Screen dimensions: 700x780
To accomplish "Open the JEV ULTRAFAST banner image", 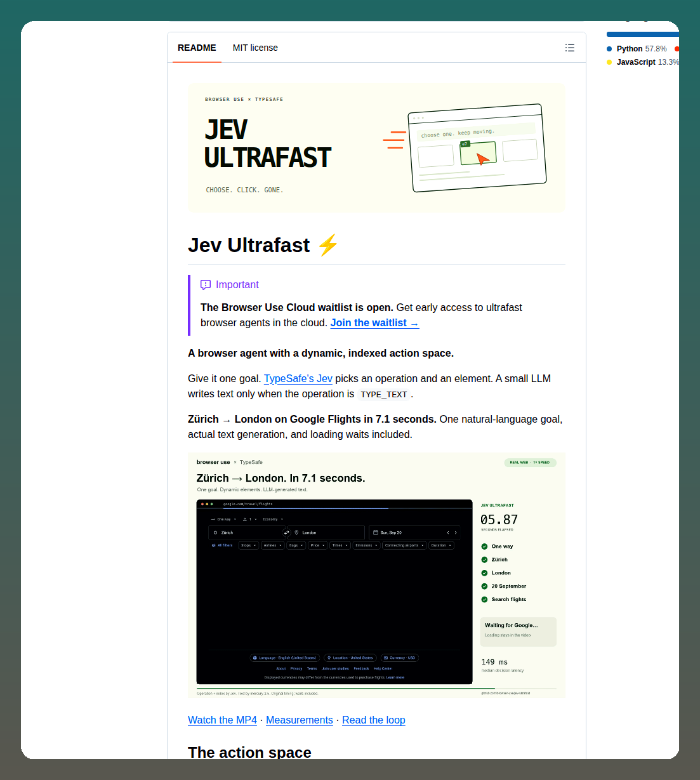I will click(x=376, y=148).
